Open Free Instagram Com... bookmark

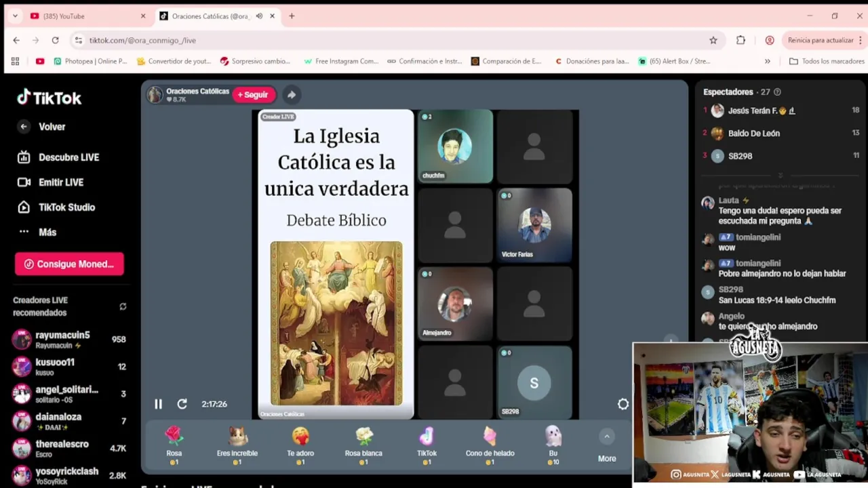[x=341, y=61]
